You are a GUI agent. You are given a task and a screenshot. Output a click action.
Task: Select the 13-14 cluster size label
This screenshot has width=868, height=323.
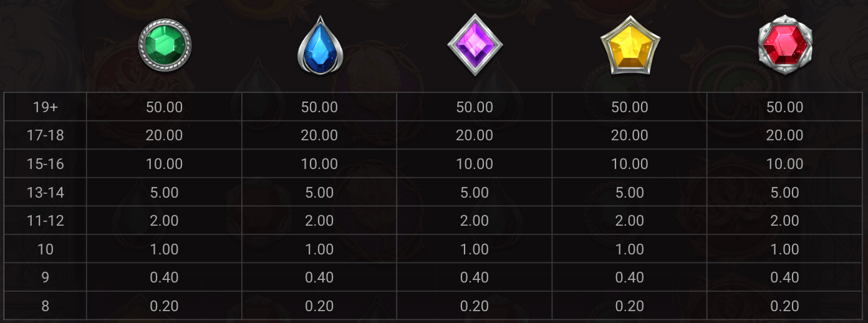pyautogui.click(x=46, y=193)
